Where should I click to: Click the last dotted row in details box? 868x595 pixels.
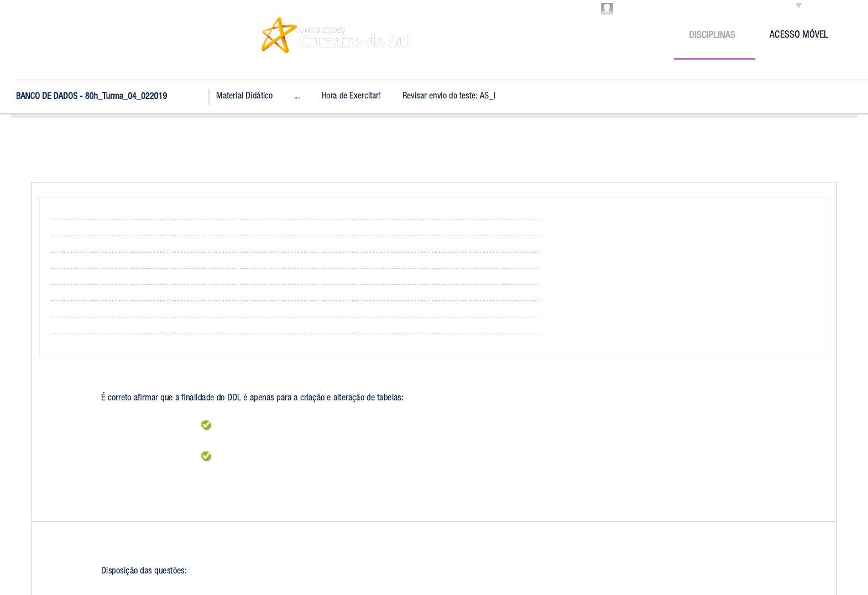tap(295, 333)
